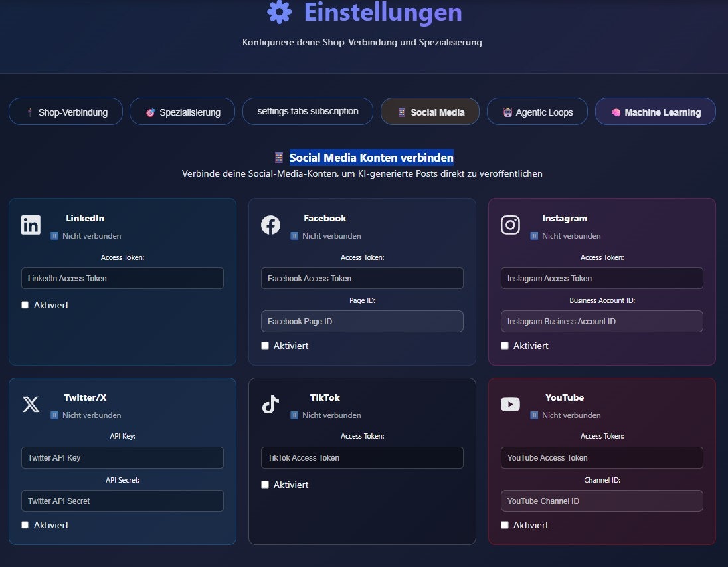728x567 pixels.
Task: Click into the Twitter API Secret field
Action: tap(122, 501)
